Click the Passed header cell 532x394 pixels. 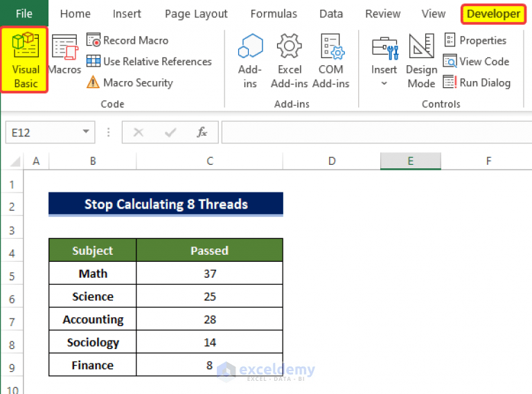(x=209, y=250)
